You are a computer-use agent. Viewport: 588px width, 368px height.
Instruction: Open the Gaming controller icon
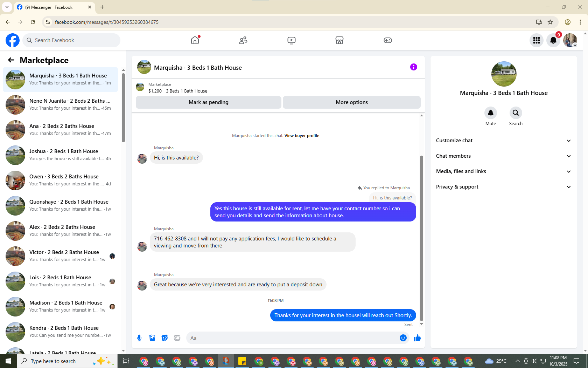point(387,40)
